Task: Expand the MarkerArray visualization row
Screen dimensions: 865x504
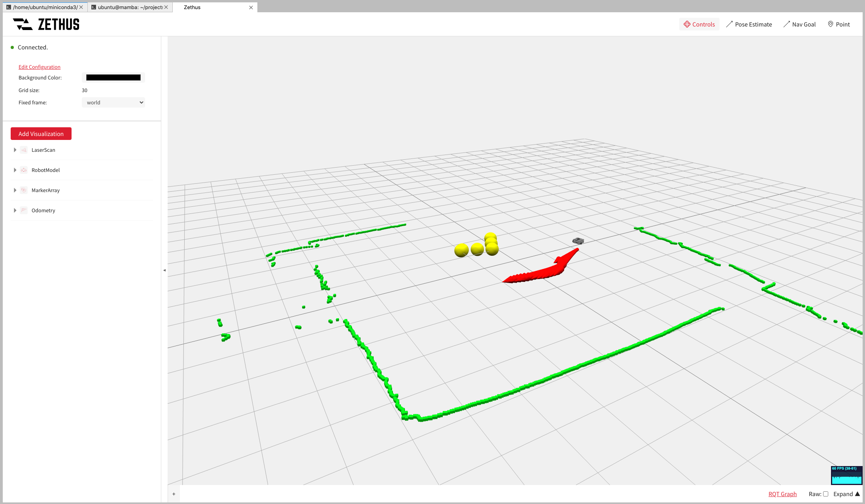Action: tap(15, 190)
